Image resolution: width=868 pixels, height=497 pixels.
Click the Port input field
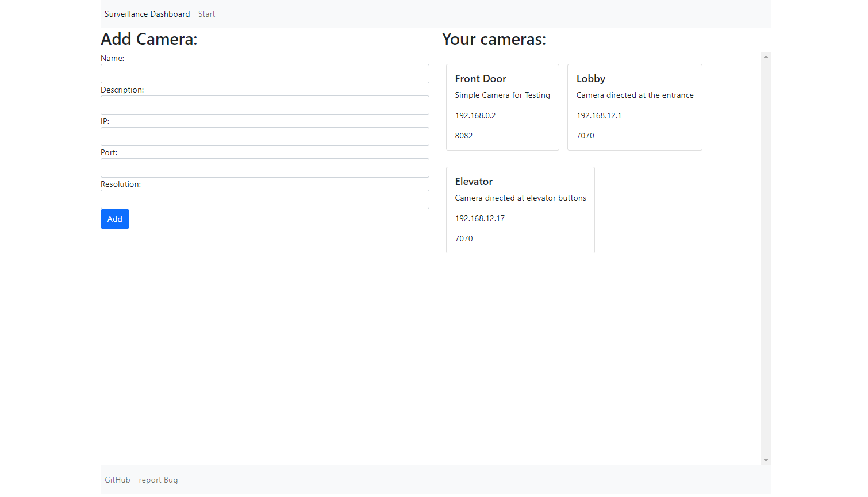(264, 168)
